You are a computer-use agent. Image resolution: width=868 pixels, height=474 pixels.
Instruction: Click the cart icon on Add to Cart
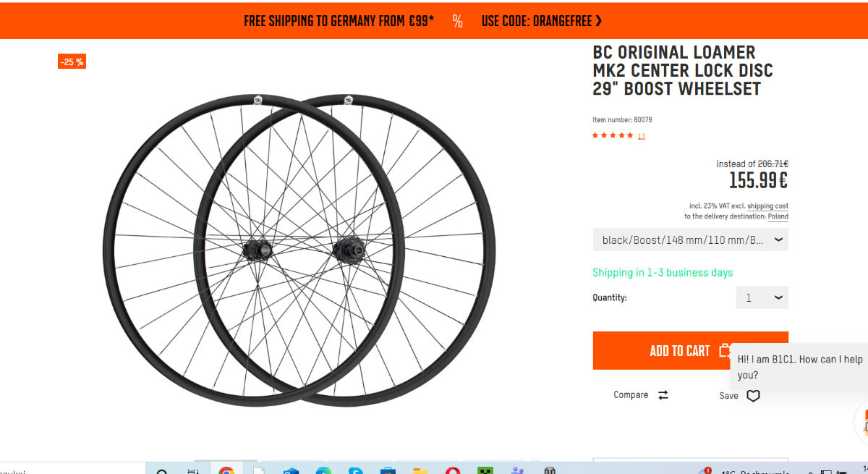click(x=725, y=350)
